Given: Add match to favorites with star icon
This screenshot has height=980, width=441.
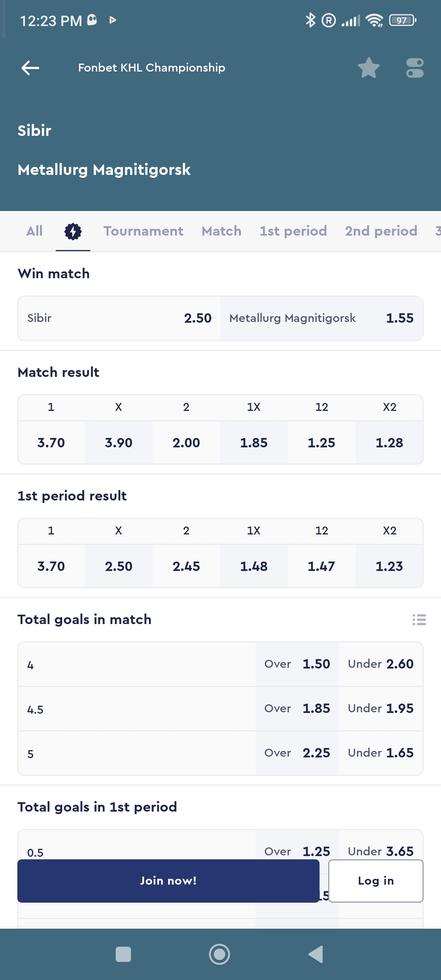Looking at the screenshot, I should [x=368, y=68].
